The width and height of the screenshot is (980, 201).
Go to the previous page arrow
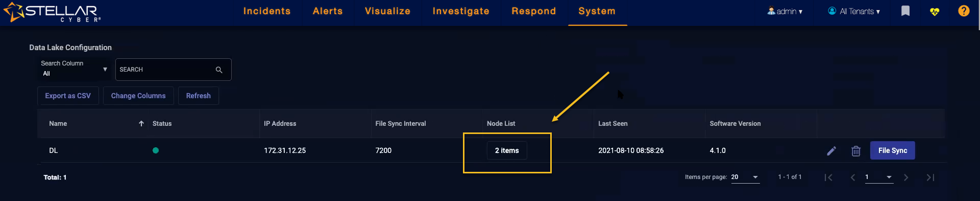pyautogui.click(x=853, y=177)
